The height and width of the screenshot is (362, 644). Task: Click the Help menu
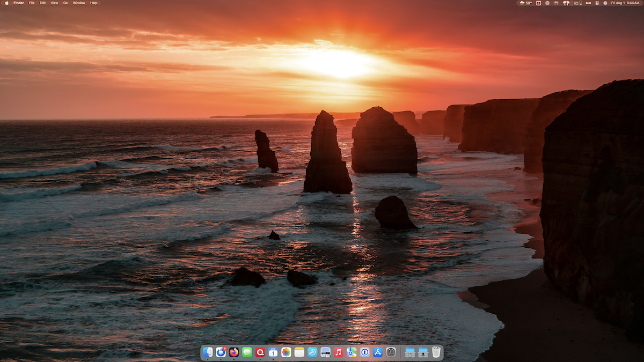click(94, 3)
